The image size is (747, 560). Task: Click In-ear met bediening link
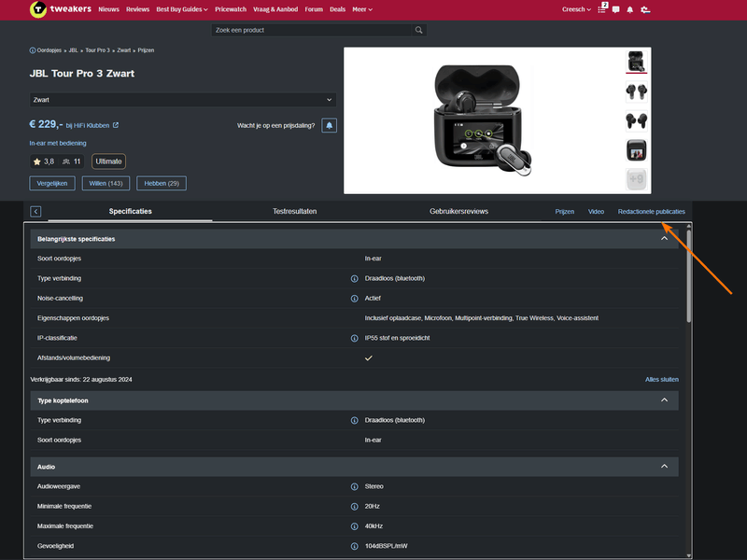pos(58,144)
